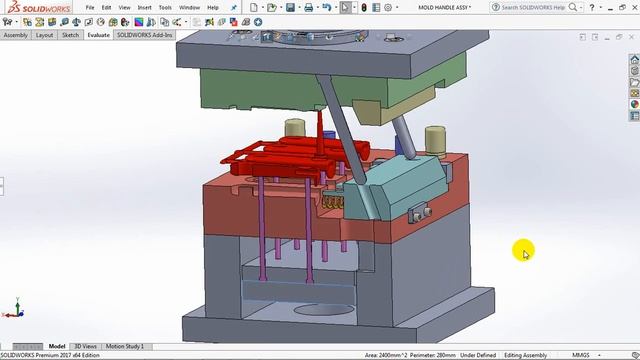
Task: Select the Measure tool
Action: click(64, 22)
